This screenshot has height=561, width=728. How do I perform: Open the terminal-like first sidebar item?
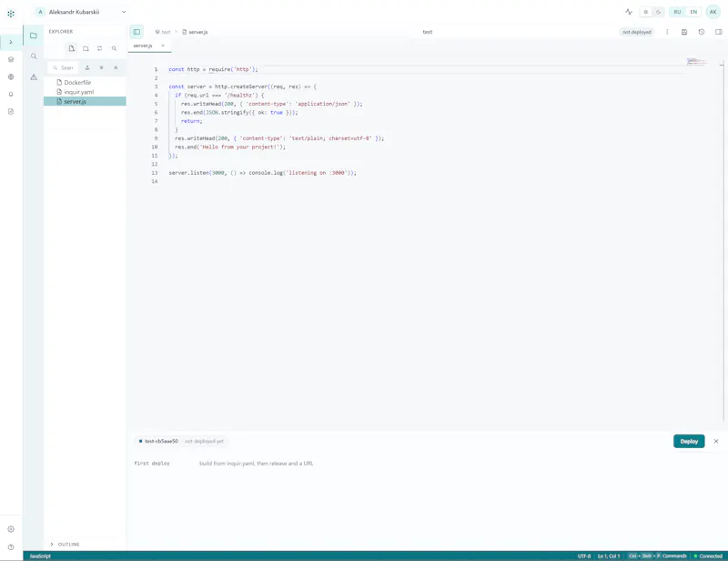tap(11, 42)
